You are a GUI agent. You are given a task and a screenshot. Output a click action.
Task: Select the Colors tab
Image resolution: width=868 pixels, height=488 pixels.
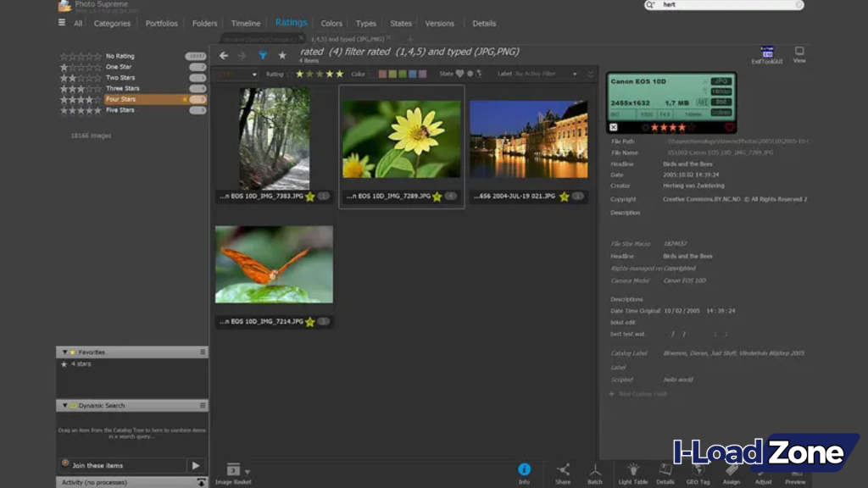coord(331,23)
